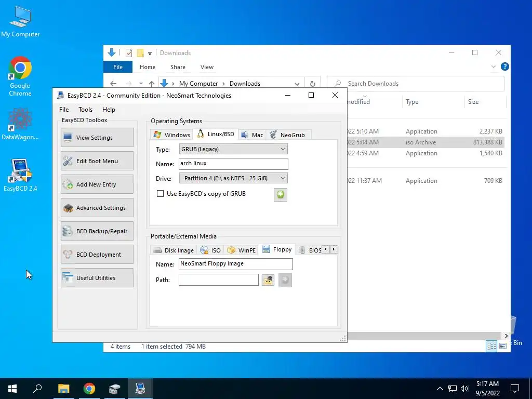Open File tab in Downloads window
This screenshot has width=532, height=399.
click(118, 67)
